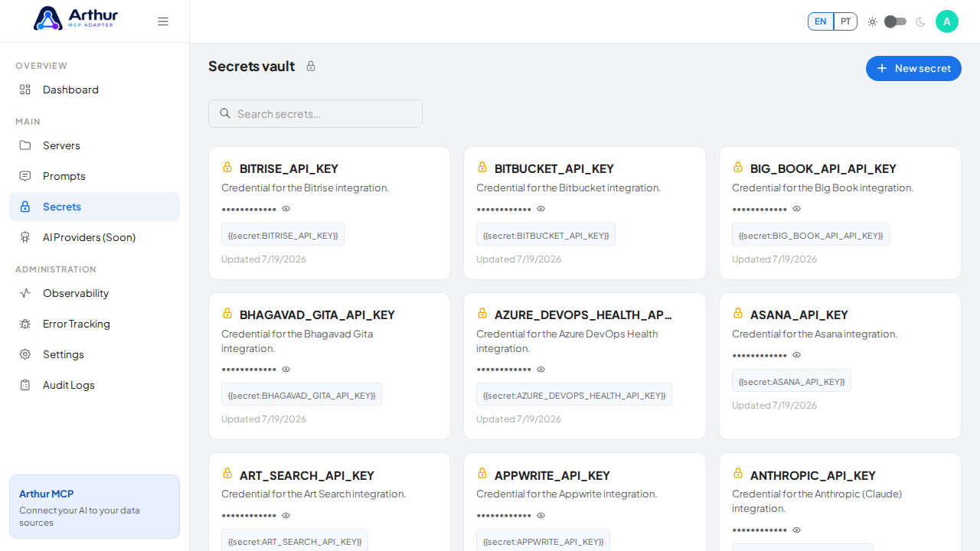Click the Observability pulse icon
Image resolution: width=980 pixels, height=551 pixels.
[x=25, y=293]
